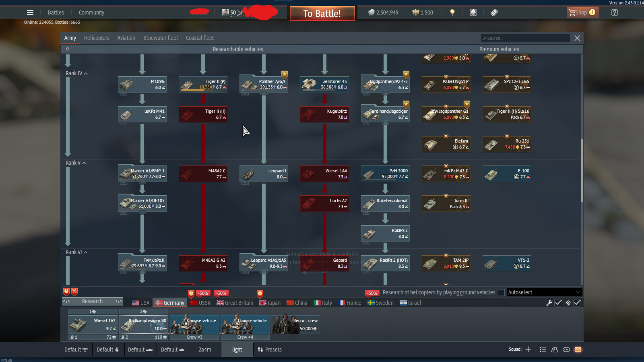Open the contacts friends icon

click(555, 350)
